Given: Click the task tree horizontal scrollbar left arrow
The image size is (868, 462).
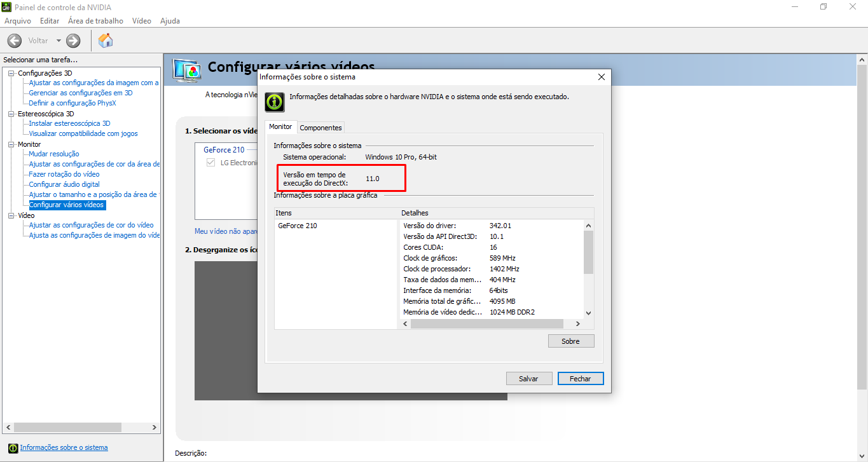Looking at the screenshot, I should click(8, 428).
